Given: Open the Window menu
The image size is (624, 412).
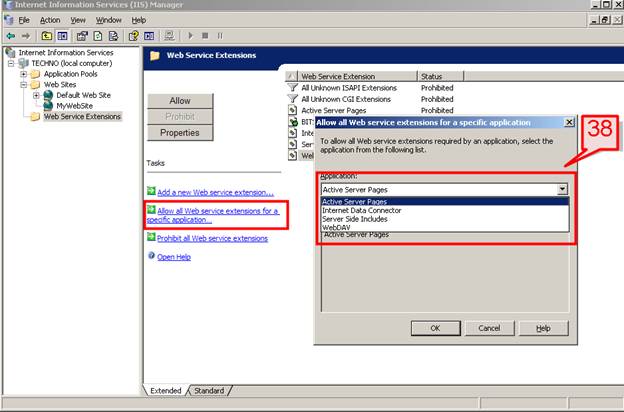Looking at the screenshot, I should 109,20.
